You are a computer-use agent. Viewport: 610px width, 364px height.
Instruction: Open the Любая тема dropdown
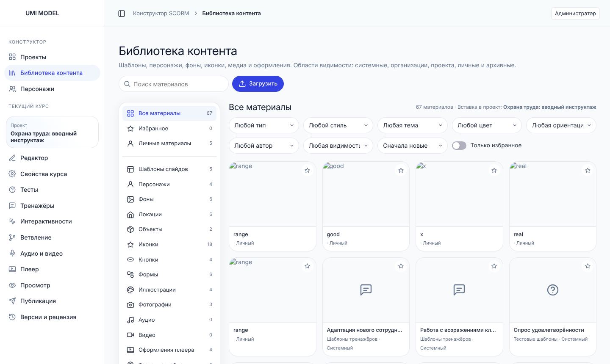413,125
